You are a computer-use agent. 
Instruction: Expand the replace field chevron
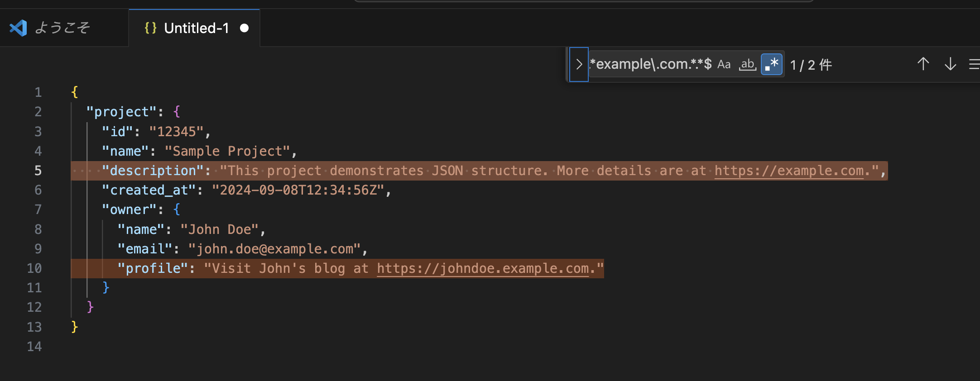pyautogui.click(x=579, y=65)
